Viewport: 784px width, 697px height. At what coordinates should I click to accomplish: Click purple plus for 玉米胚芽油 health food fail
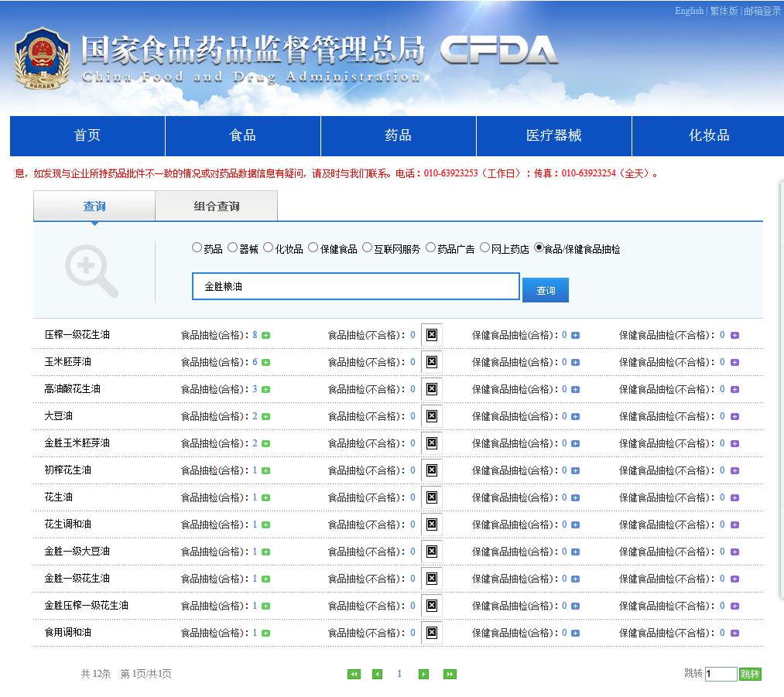[x=734, y=362]
